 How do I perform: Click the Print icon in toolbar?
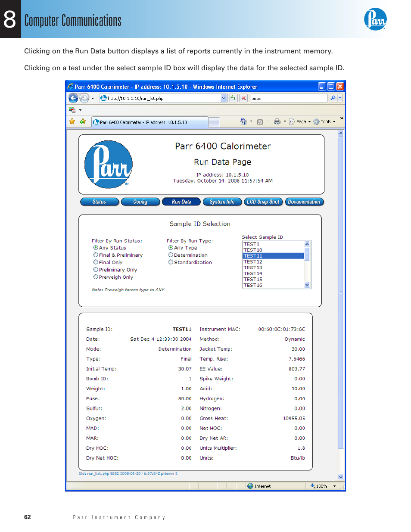click(277, 121)
